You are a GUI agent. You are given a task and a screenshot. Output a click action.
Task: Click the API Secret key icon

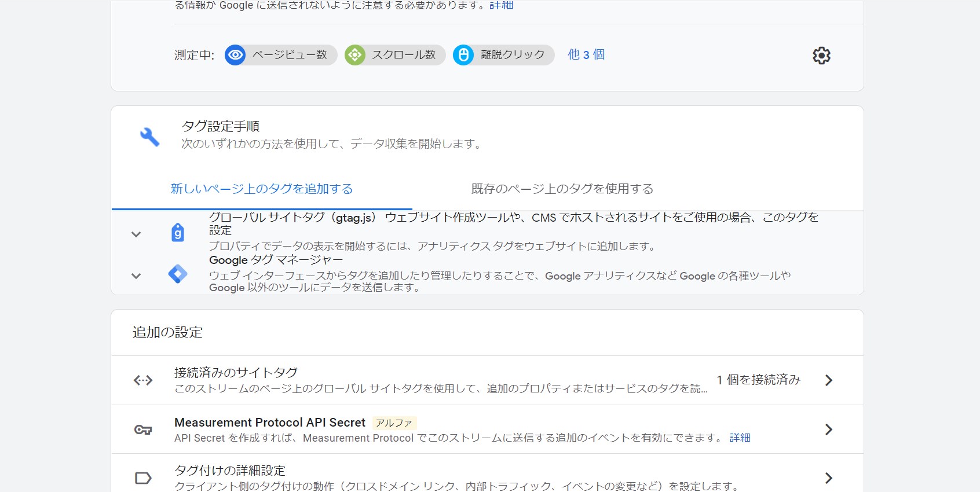(x=143, y=429)
